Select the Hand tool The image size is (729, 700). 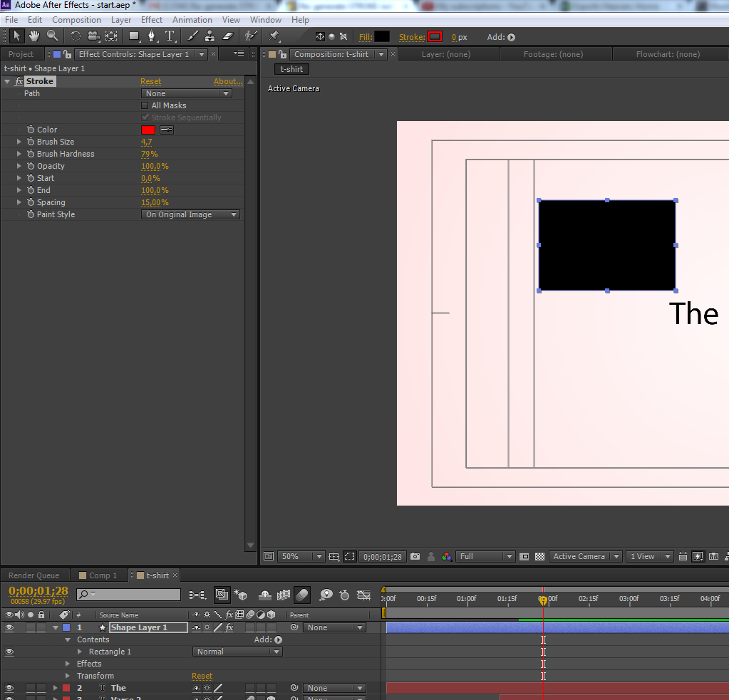tap(34, 36)
